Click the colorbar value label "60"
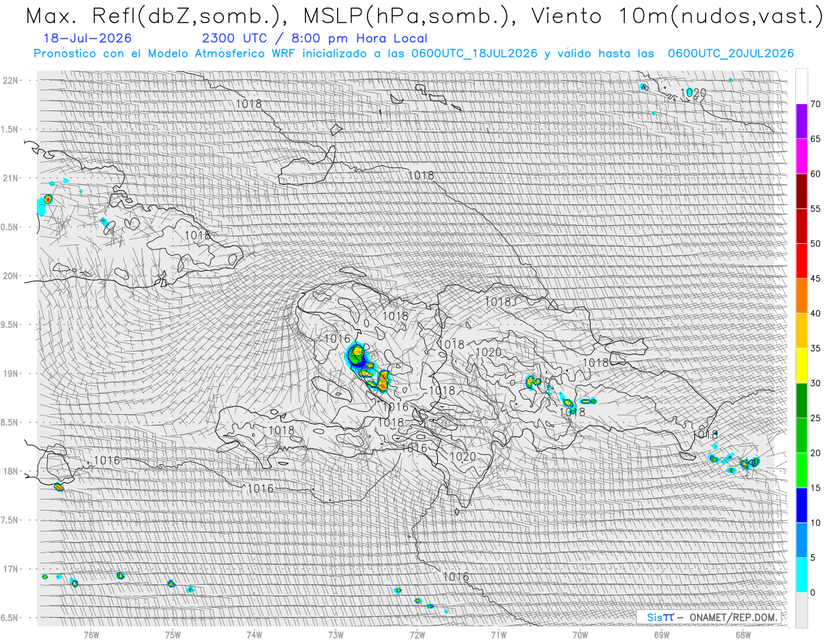 coord(815,174)
